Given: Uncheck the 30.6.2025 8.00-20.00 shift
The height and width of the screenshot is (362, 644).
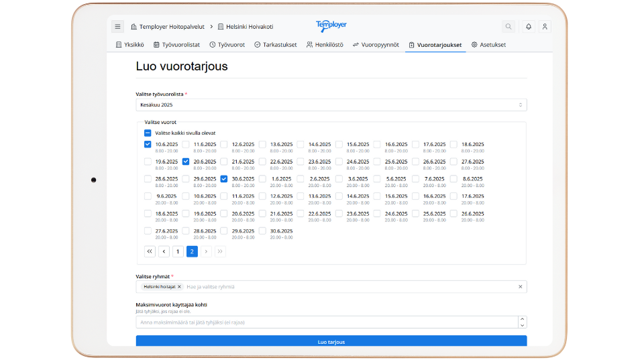Looking at the screenshot, I should 224,179.
